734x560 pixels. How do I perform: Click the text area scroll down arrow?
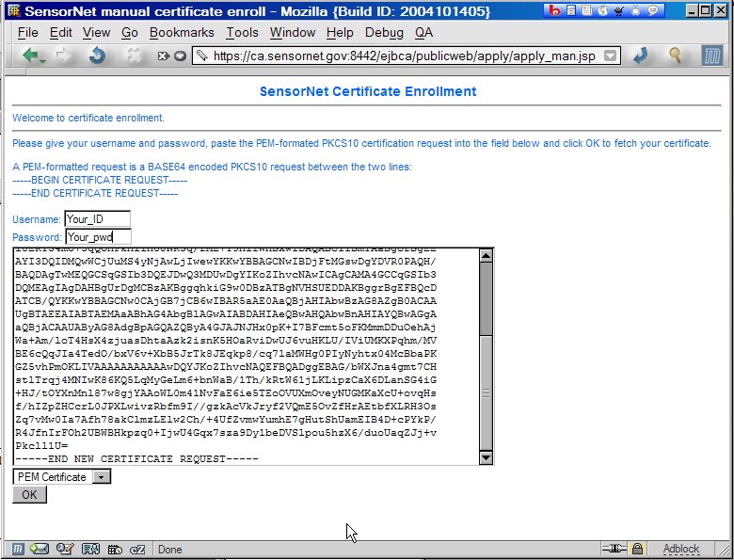pyautogui.click(x=486, y=457)
